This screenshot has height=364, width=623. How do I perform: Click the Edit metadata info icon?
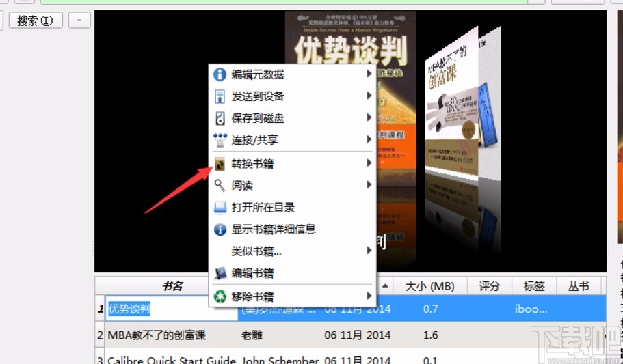(220, 74)
